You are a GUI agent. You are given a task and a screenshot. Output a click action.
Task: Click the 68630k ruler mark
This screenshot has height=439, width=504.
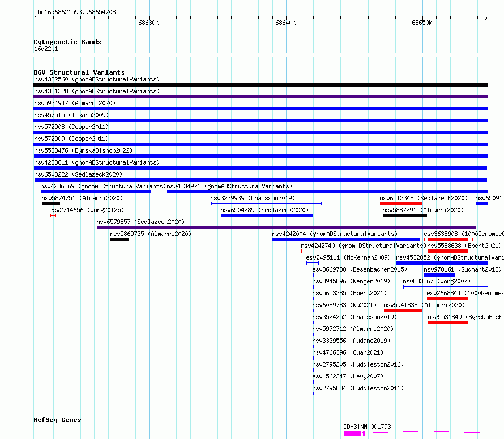(x=148, y=23)
